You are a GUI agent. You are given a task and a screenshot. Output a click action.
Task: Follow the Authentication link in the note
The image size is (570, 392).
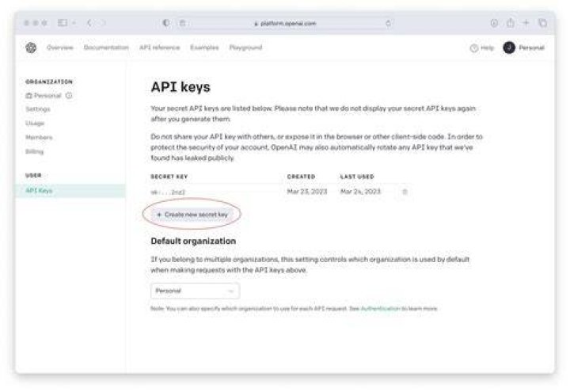tap(380, 309)
